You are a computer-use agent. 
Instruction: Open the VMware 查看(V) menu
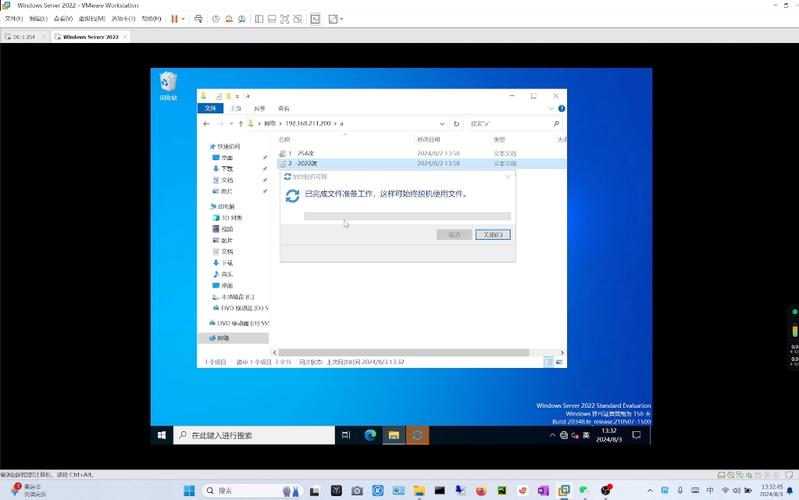click(x=63, y=19)
